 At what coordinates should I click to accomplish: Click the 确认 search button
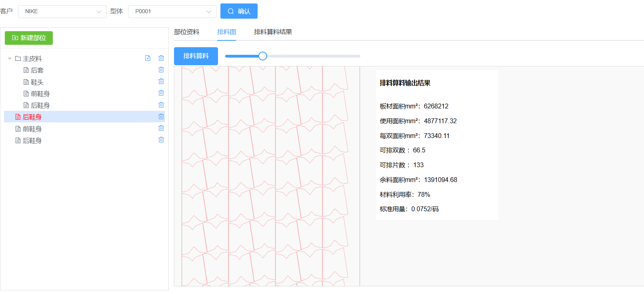[239, 11]
